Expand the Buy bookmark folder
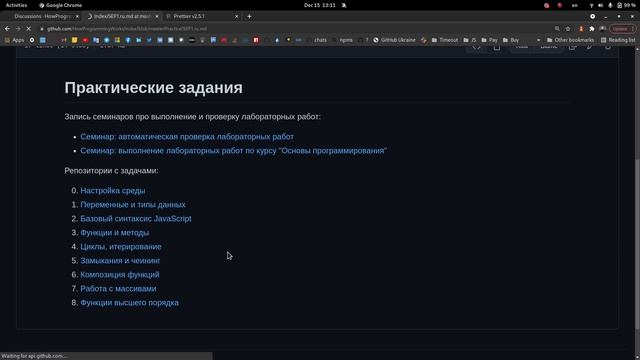Screen dimensions: 640x360 point(511,40)
